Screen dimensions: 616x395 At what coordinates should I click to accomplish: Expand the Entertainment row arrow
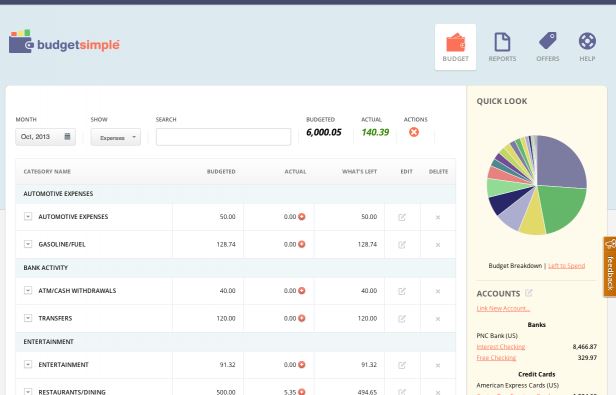28,364
